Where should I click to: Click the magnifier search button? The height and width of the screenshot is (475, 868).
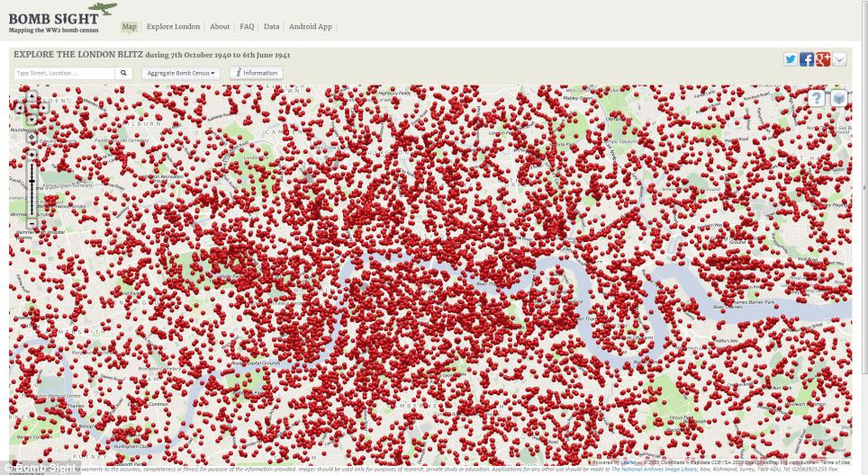(123, 73)
